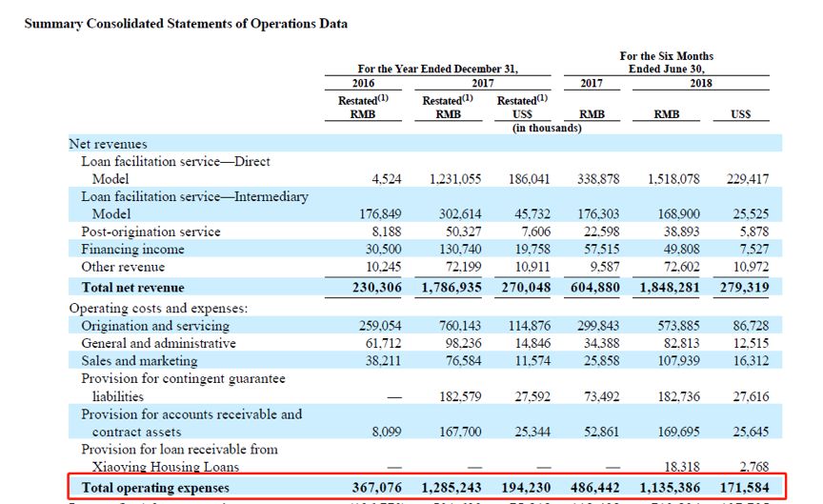This screenshot has width=823, height=504.
Task: Click the Post-origination service row label
Action: pos(151,232)
